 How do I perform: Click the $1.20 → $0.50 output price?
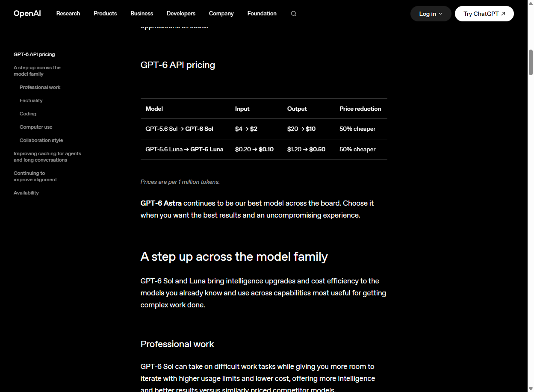[307, 149]
